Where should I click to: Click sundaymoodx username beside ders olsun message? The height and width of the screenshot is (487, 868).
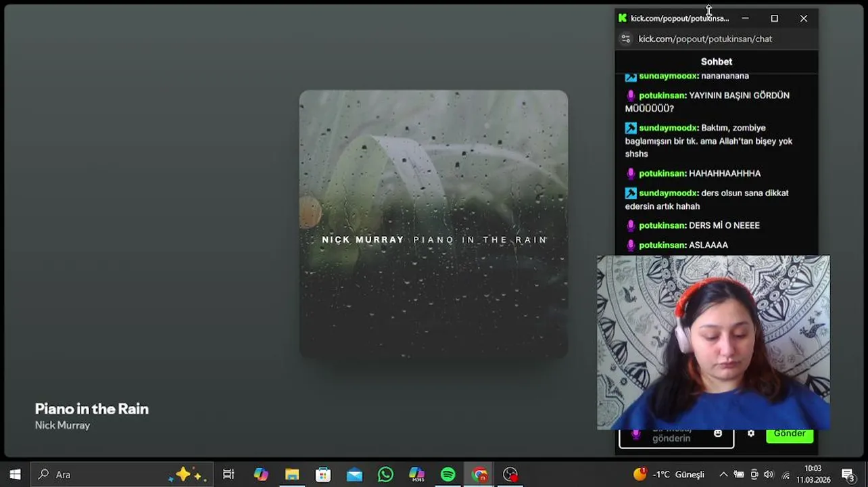[669, 193]
